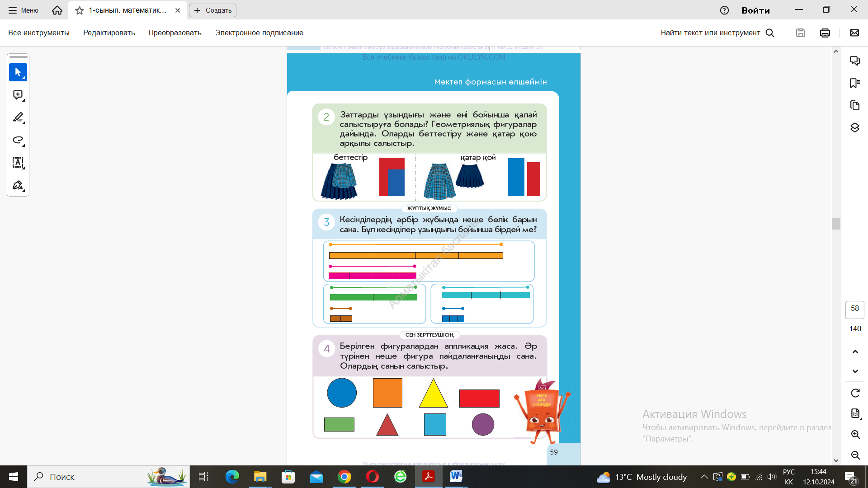
Task: Open the Преобразовать menu
Action: pos(175,33)
